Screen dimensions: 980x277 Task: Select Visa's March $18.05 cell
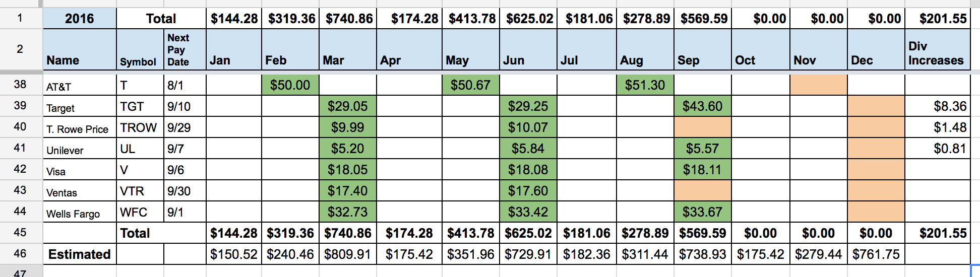(x=347, y=170)
